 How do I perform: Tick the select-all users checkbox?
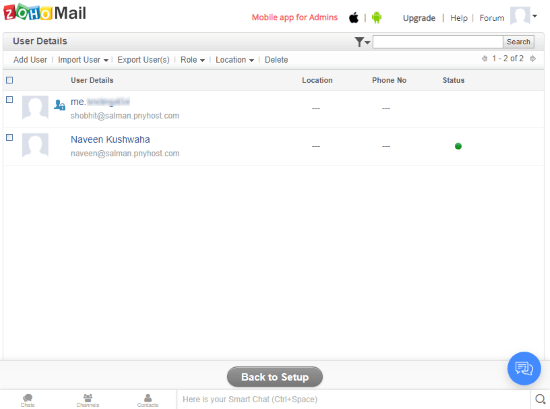tap(9, 80)
